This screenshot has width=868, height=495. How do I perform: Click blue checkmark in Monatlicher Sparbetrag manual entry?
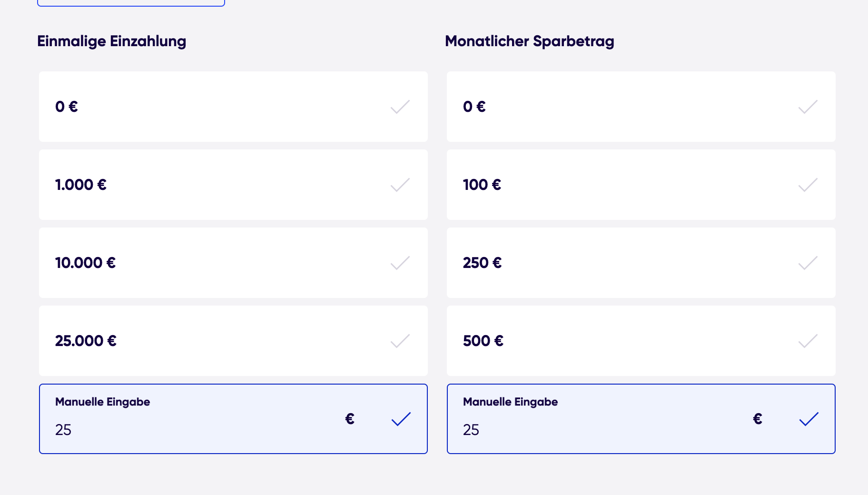[x=809, y=419]
